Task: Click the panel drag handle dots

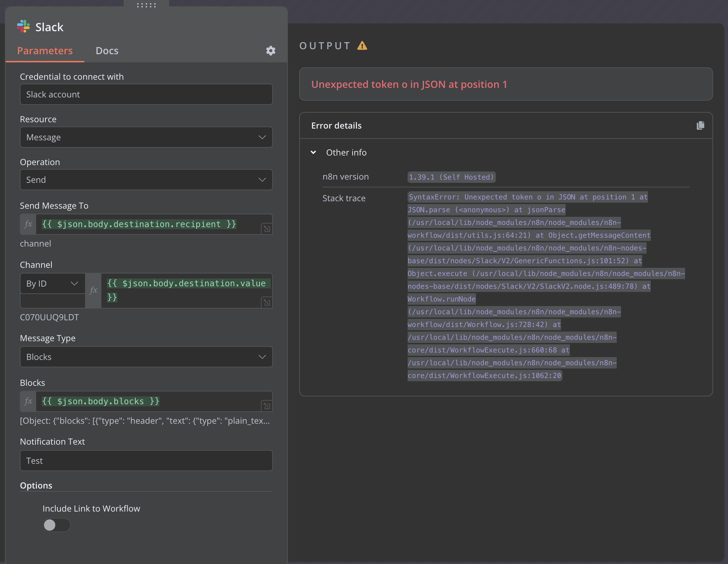Action: 146,5
